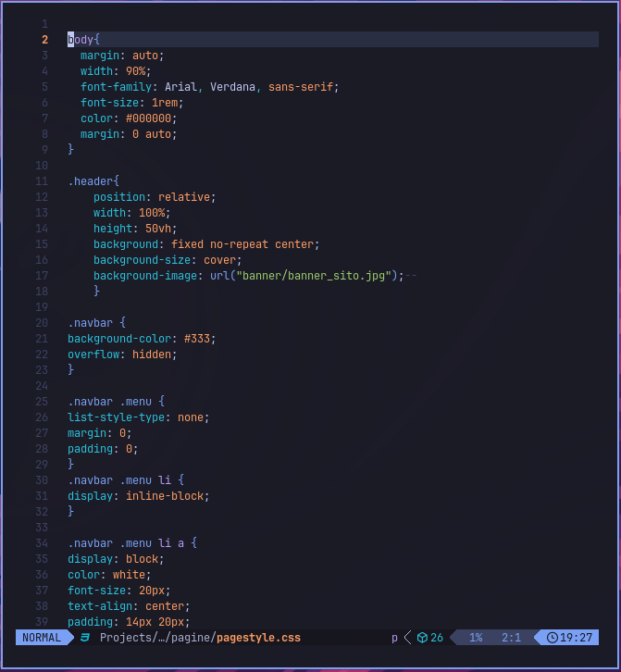Click 'list-style-type: none;' on line 26
Image resolution: width=621 pixels, height=672 pixels.
pos(139,417)
